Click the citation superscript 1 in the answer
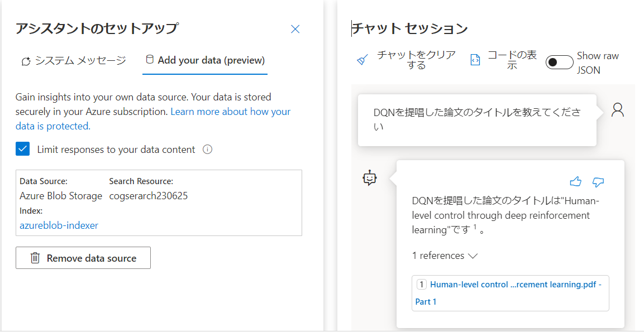 click(474, 228)
